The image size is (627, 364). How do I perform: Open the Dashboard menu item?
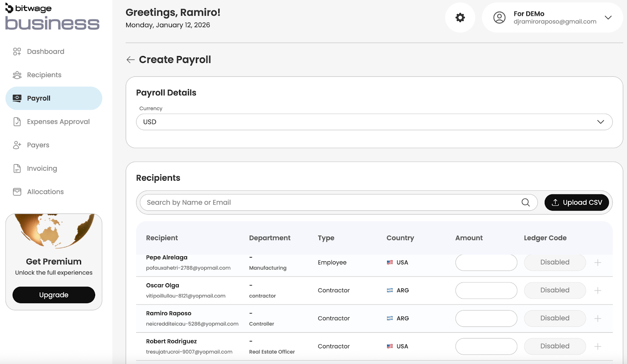tap(45, 51)
